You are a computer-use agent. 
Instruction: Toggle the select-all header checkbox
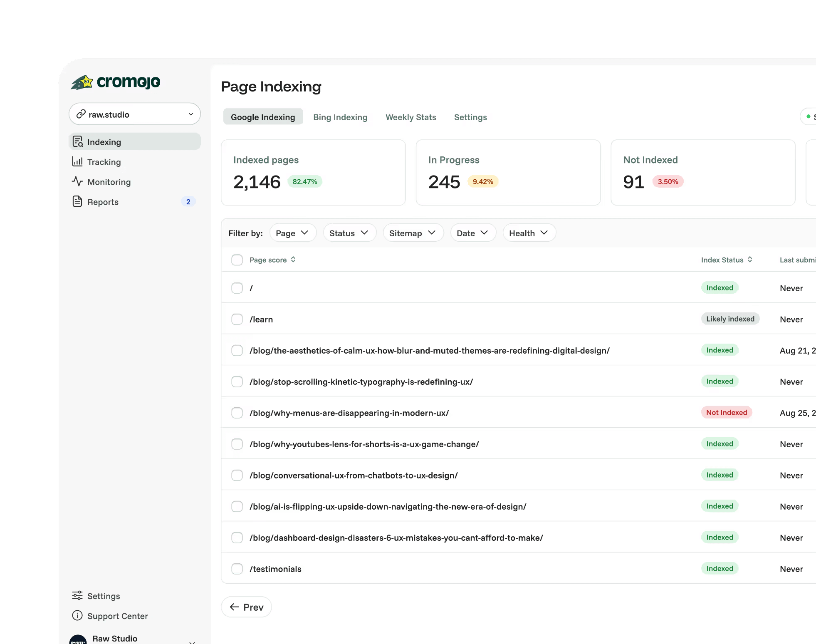(x=237, y=260)
